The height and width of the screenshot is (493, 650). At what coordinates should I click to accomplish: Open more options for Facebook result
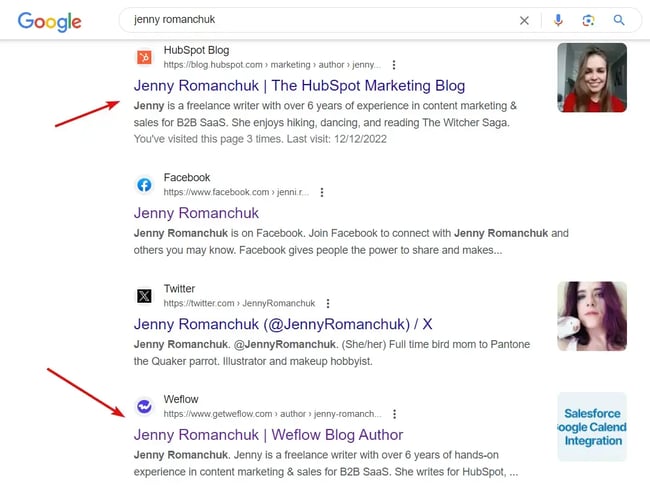[322, 192]
